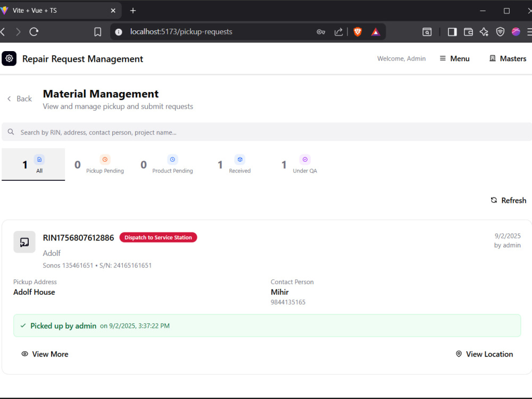The width and height of the screenshot is (532, 399).
Task: Click the address bar URL localhost:5173/pickup-requests
Action: 181,32
